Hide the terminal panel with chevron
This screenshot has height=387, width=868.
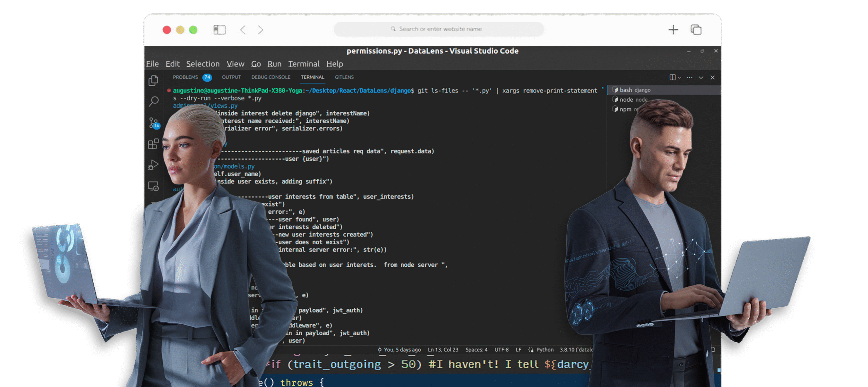click(701, 77)
